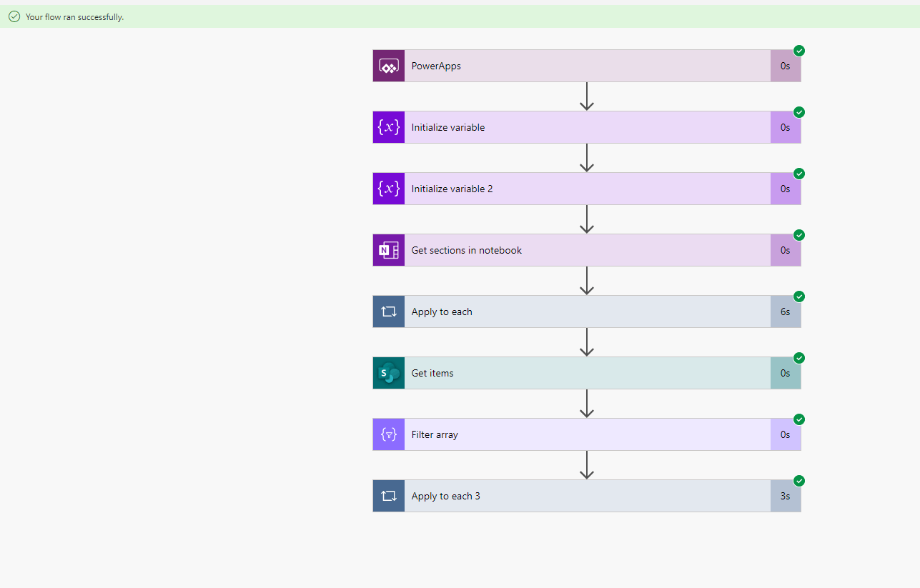Click the 6s duration badge on Apply to each
The height and width of the screenshot is (588, 920).
(785, 311)
